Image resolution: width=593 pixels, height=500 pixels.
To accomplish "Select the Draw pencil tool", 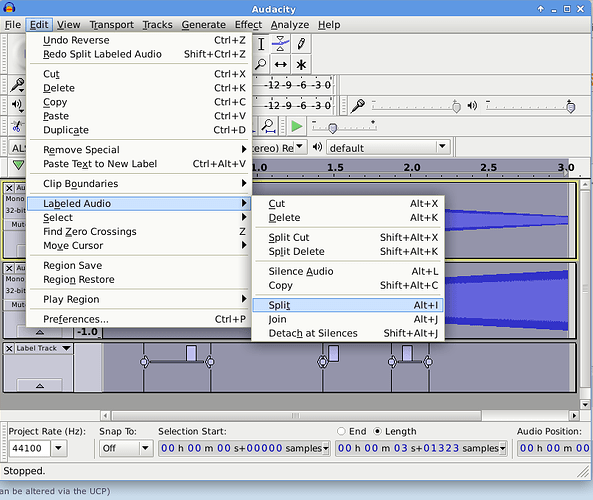I will pyautogui.click(x=301, y=43).
